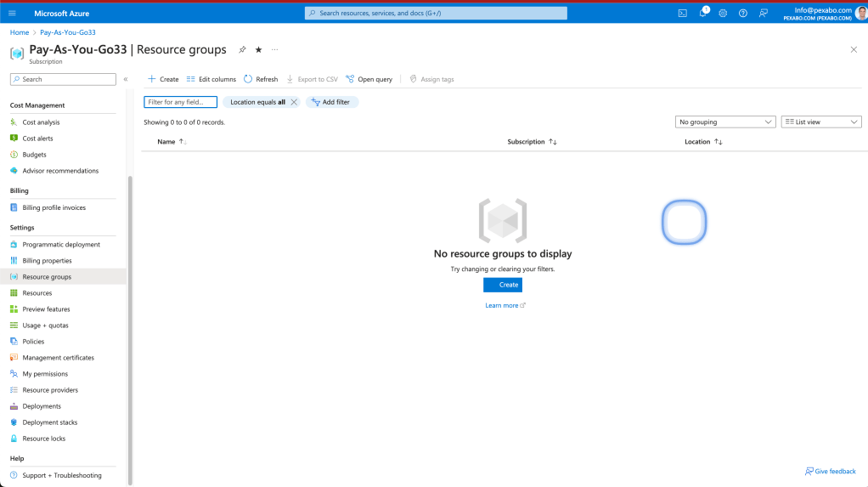
Task: Go to the Home breadcrumb
Action: pos(20,32)
